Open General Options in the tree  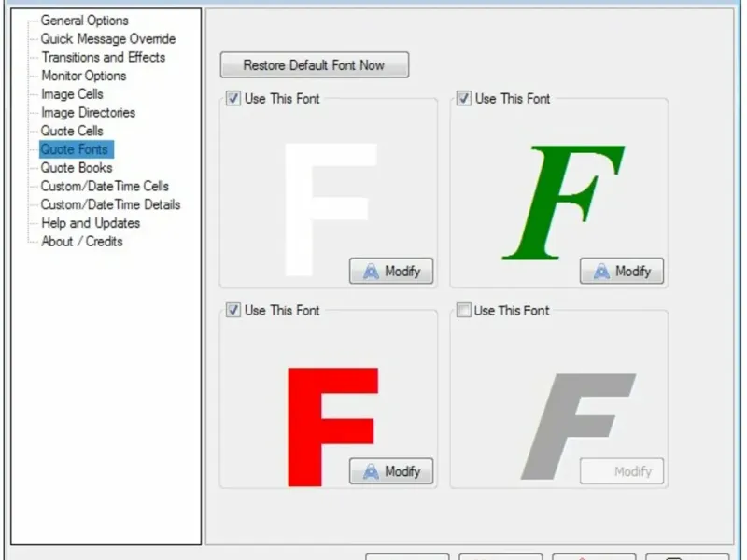click(84, 21)
